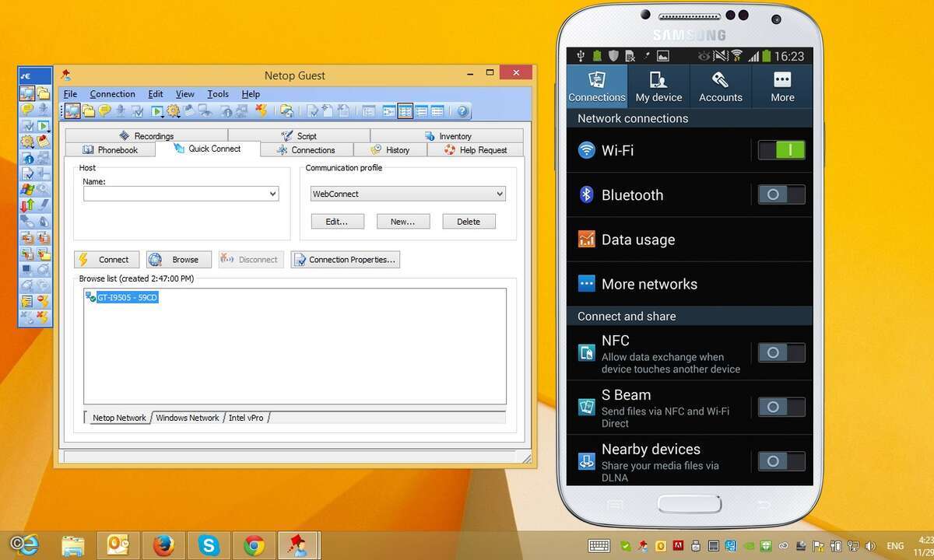The height and width of the screenshot is (560, 934).
Task: Click the Remote Control toolbar icon
Action: tap(72, 111)
